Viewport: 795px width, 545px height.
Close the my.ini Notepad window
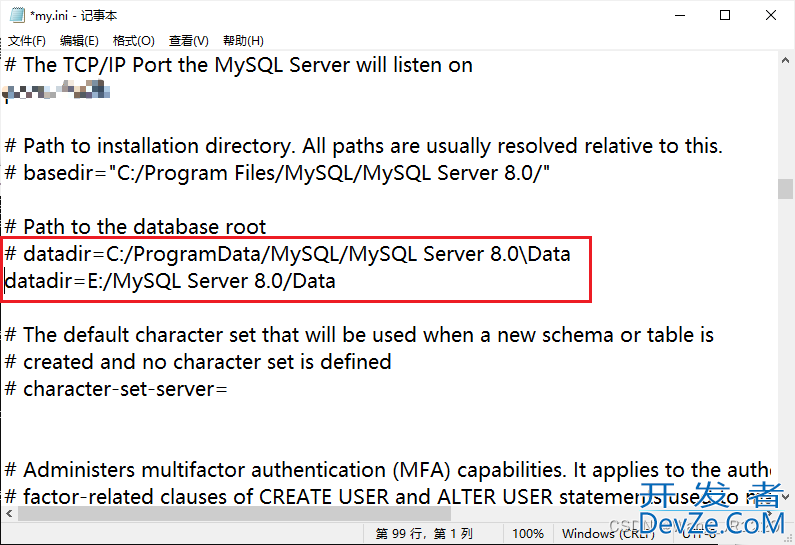click(771, 15)
